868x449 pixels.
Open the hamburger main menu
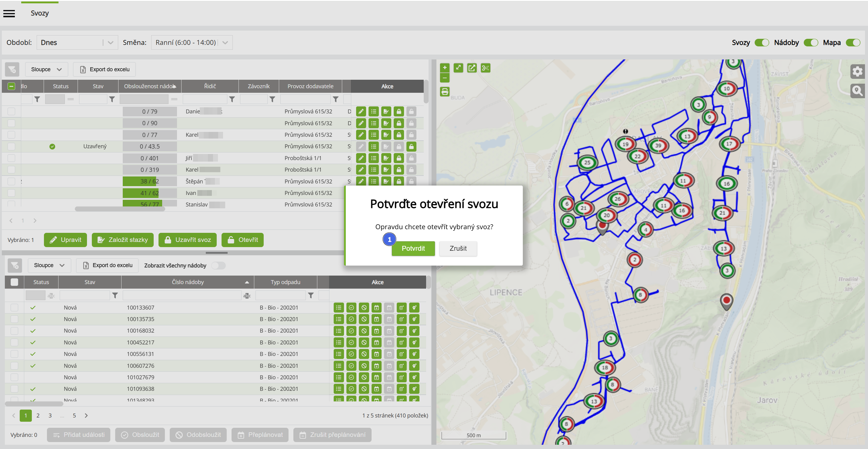point(9,13)
